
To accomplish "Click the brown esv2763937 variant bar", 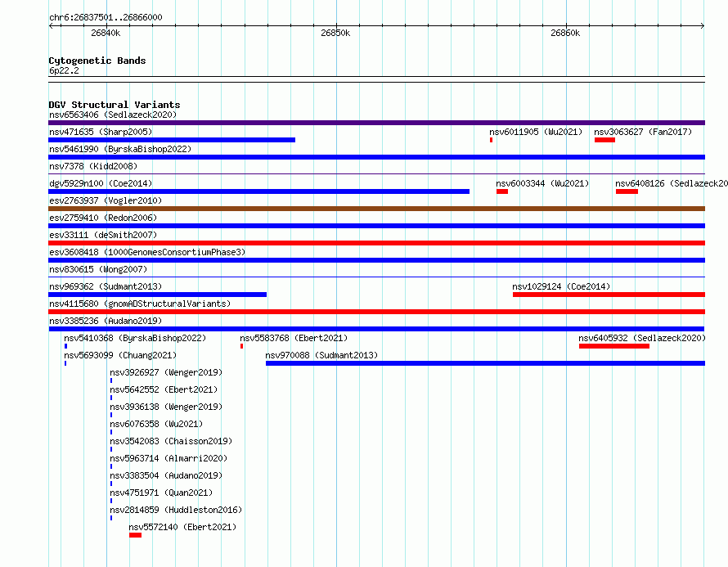I will click(x=376, y=209).
